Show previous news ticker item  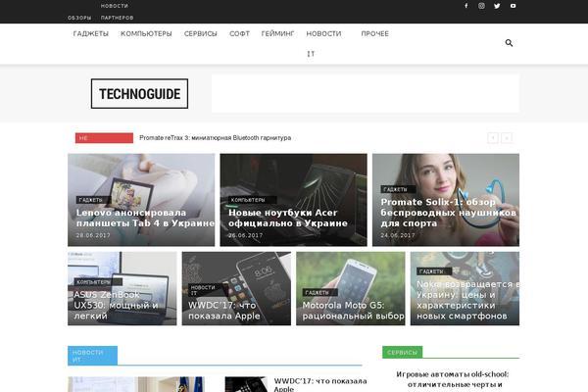493,138
